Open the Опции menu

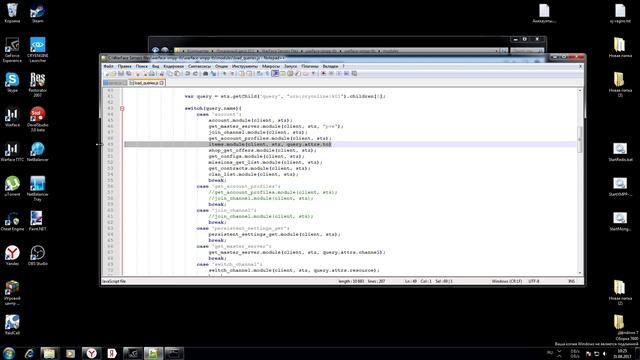(221, 66)
